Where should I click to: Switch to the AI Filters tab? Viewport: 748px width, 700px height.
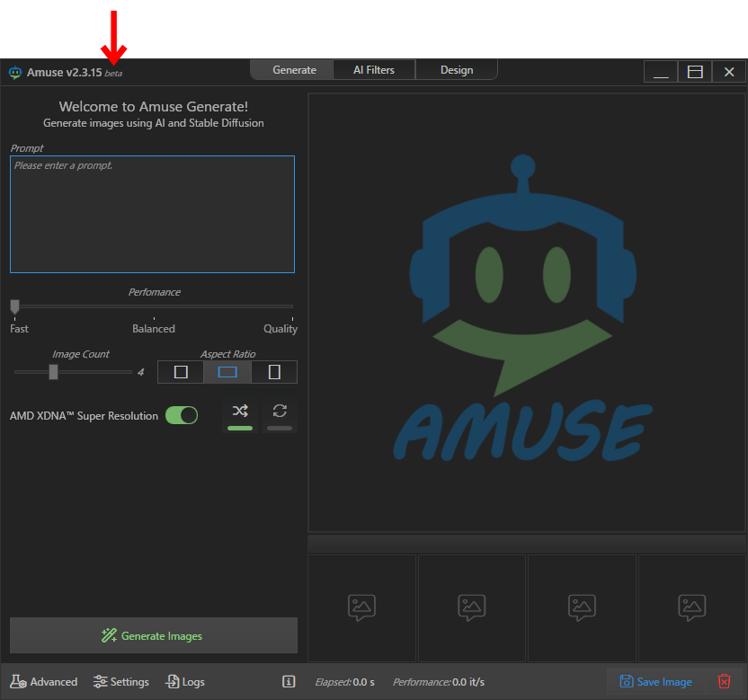click(x=374, y=70)
